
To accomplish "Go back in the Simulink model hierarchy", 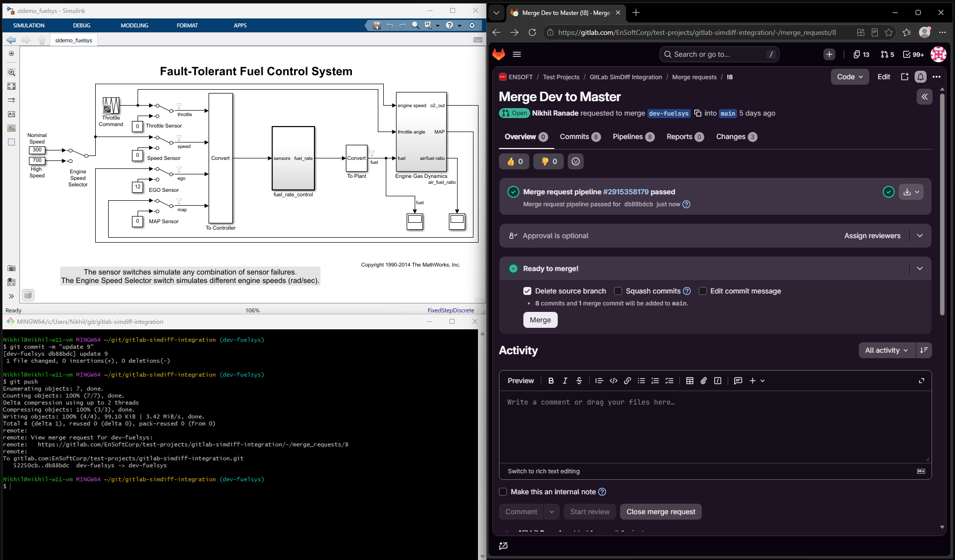I will coord(11,40).
